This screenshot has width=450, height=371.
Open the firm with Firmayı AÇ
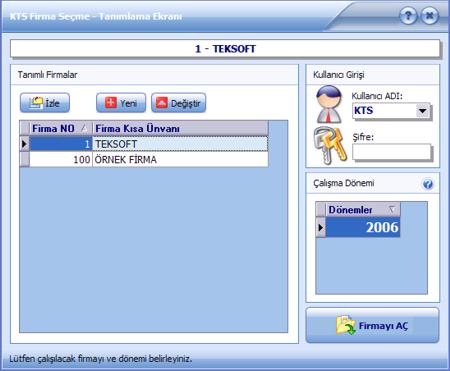coord(372,325)
